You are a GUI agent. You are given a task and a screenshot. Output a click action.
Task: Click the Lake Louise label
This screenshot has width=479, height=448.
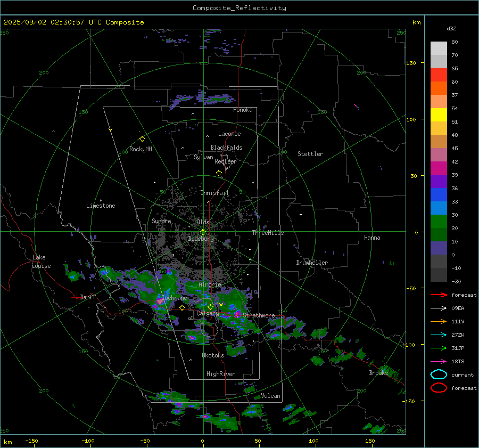point(42,262)
